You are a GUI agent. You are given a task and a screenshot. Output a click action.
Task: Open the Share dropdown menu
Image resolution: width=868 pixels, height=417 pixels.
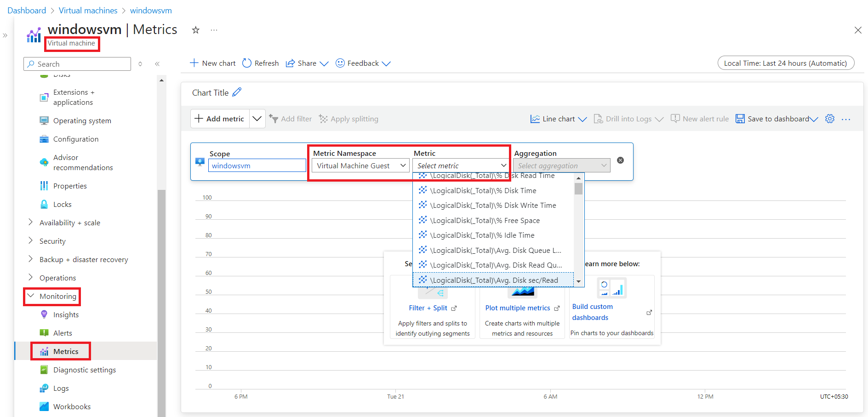coord(307,63)
